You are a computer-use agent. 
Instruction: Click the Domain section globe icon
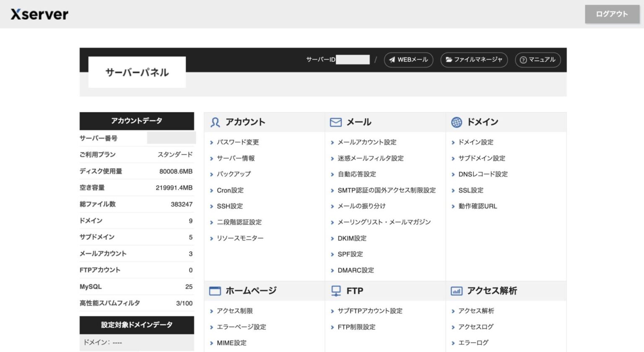tap(456, 122)
